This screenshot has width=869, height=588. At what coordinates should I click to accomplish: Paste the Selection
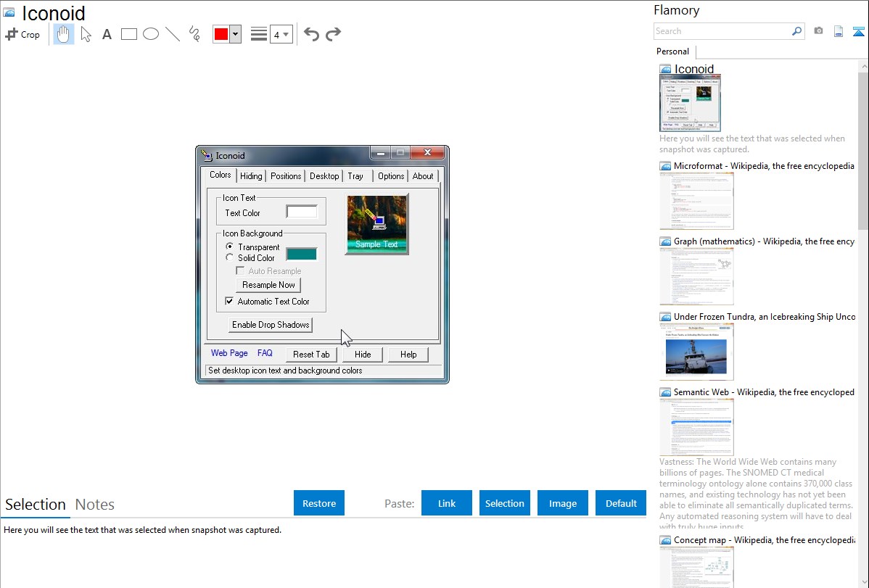[x=504, y=503]
